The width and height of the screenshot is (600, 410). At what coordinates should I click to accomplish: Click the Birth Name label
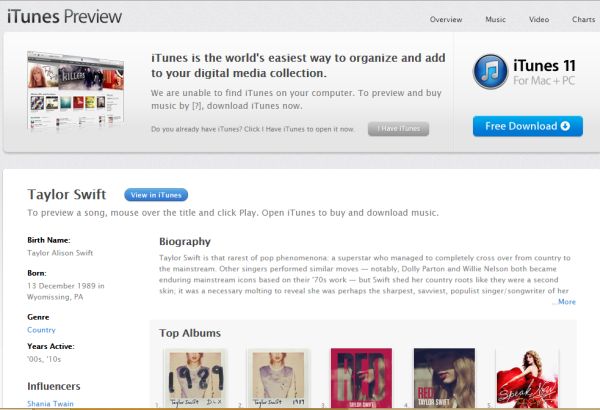49,240
